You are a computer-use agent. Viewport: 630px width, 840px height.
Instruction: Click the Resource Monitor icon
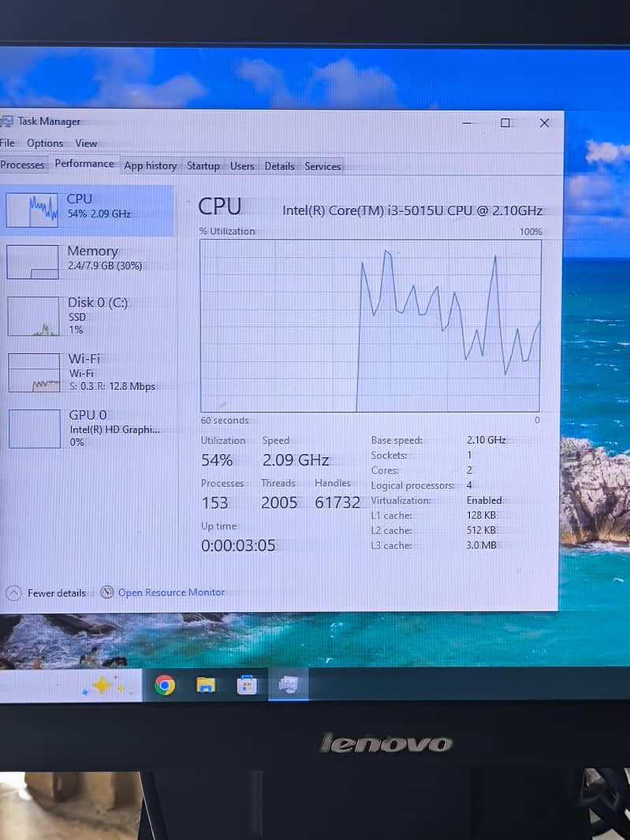coord(107,592)
